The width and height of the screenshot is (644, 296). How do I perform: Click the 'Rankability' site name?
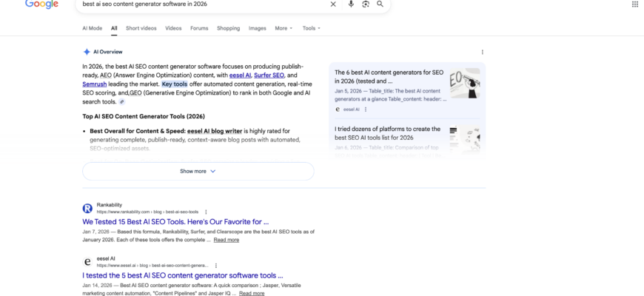pyautogui.click(x=110, y=205)
